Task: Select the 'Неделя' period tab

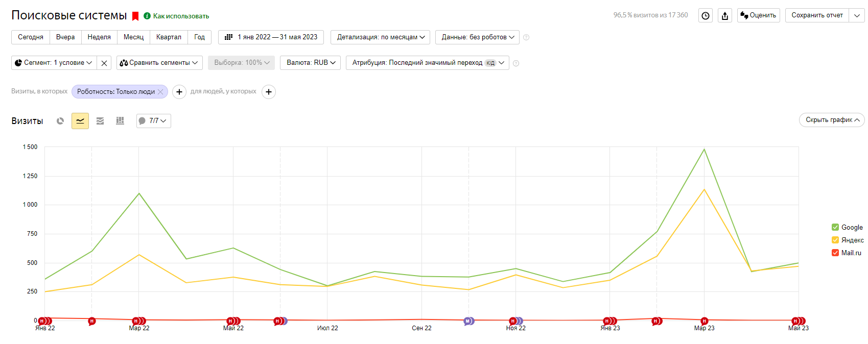Action: point(99,37)
